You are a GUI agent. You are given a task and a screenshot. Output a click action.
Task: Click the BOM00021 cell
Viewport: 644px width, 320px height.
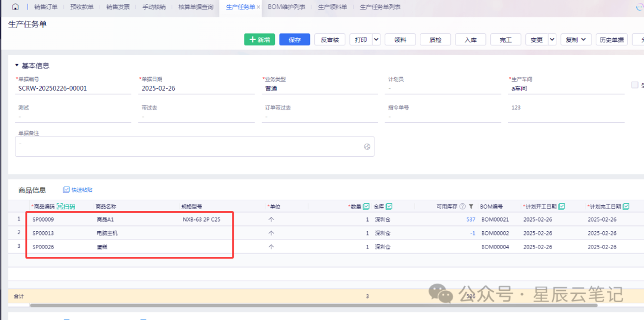(495, 219)
